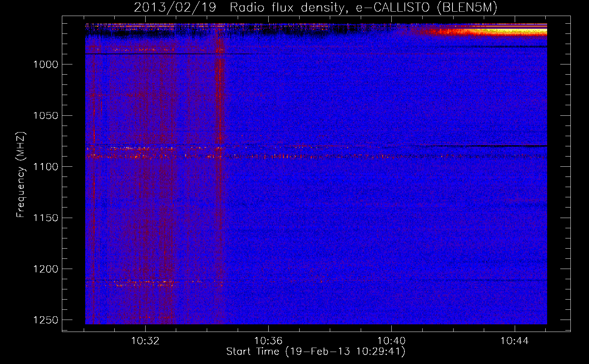Click the 1050 frequency tick label
Viewport: 589px width, 364px height.
point(46,116)
